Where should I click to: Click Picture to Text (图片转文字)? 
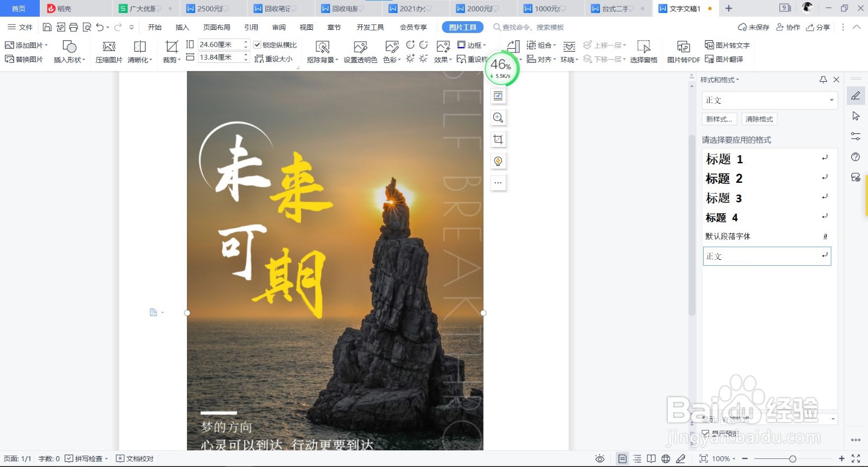[727, 45]
